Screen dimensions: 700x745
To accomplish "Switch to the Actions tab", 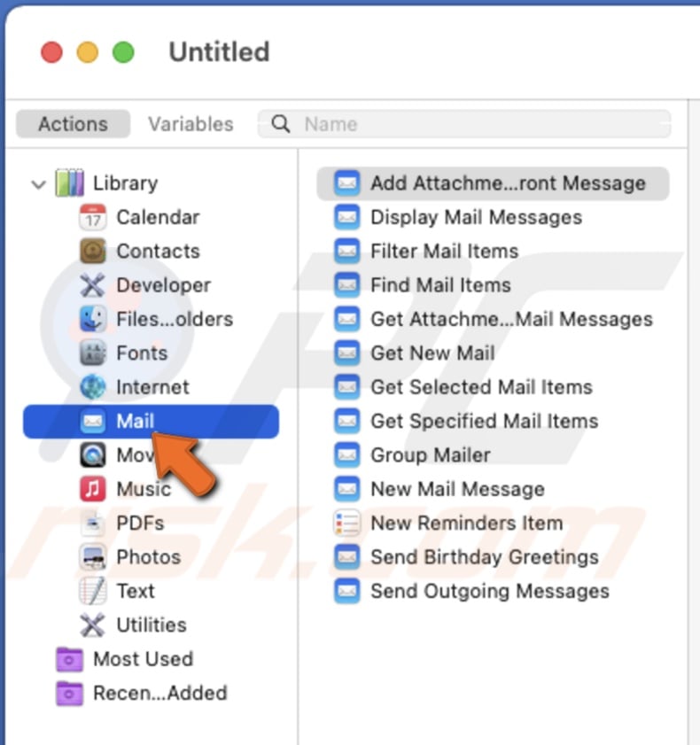I will click(x=73, y=124).
